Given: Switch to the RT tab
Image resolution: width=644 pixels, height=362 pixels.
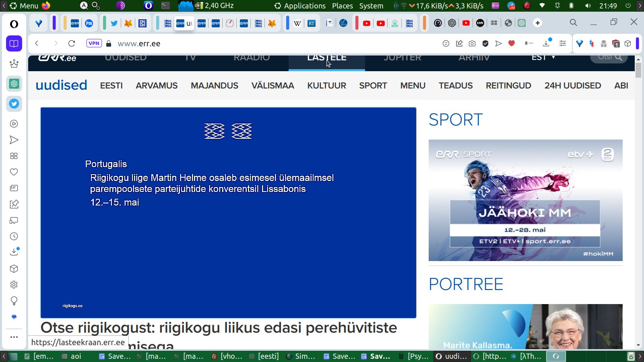Looking at the screenshot, I should pos(312,23).
